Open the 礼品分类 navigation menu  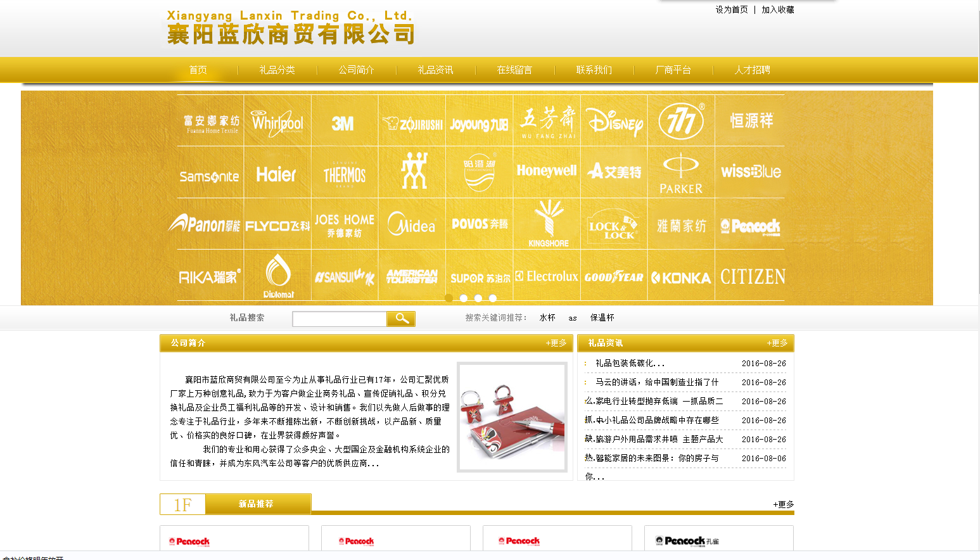click(277, 70)
